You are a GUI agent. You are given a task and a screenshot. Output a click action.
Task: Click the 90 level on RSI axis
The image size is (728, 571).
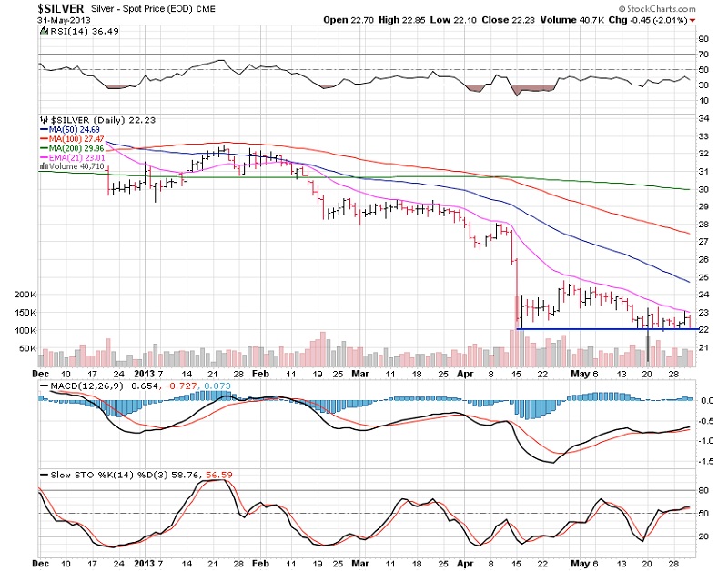click(x=703, y=39)
